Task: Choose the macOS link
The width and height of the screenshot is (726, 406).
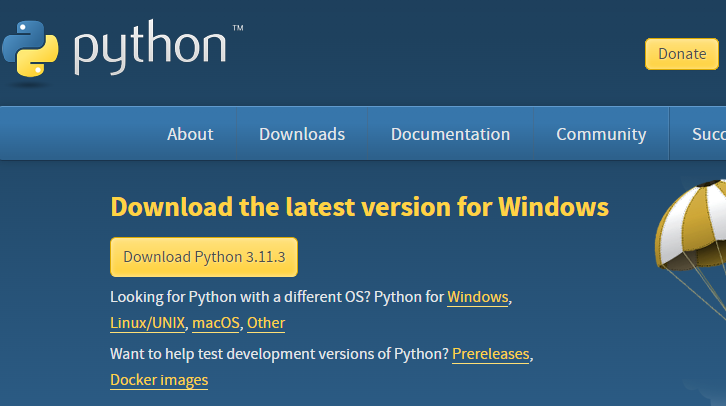Action: (x=216, y=323)
